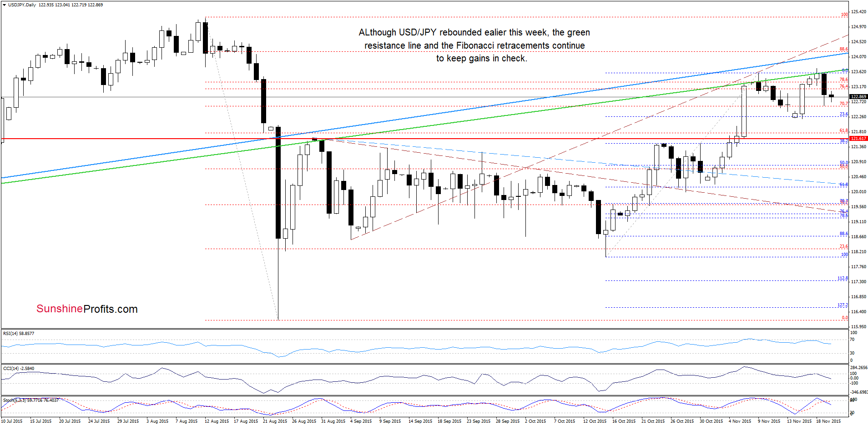
Task: Click the 26 Oct 2015 date label
Action: click(x=682, y=421)
